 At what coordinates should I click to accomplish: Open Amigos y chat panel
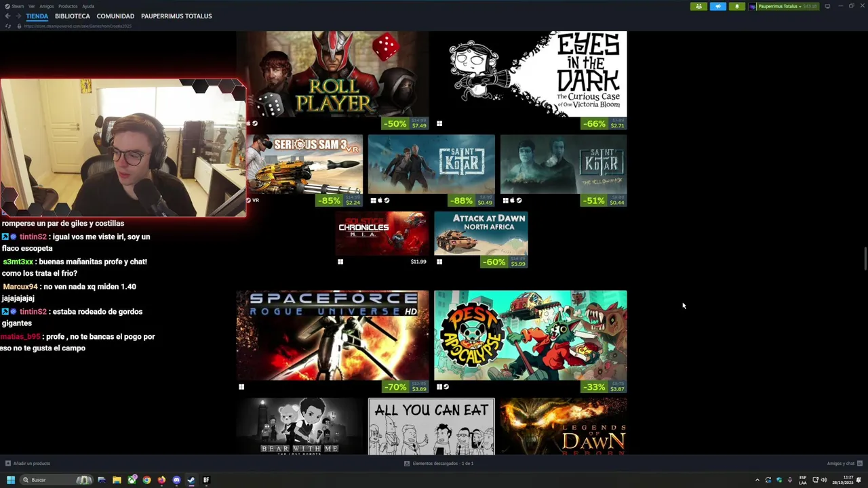tap(844, 464)
